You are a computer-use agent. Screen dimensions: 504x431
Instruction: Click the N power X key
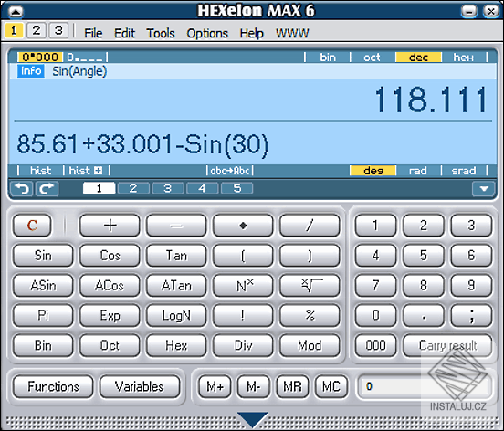243,286
